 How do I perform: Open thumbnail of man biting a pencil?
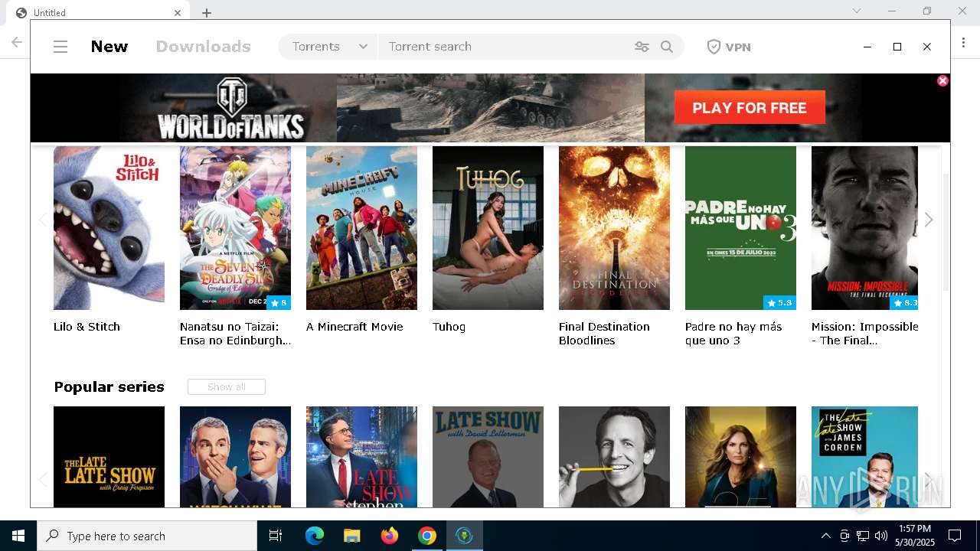click(614, 457)
